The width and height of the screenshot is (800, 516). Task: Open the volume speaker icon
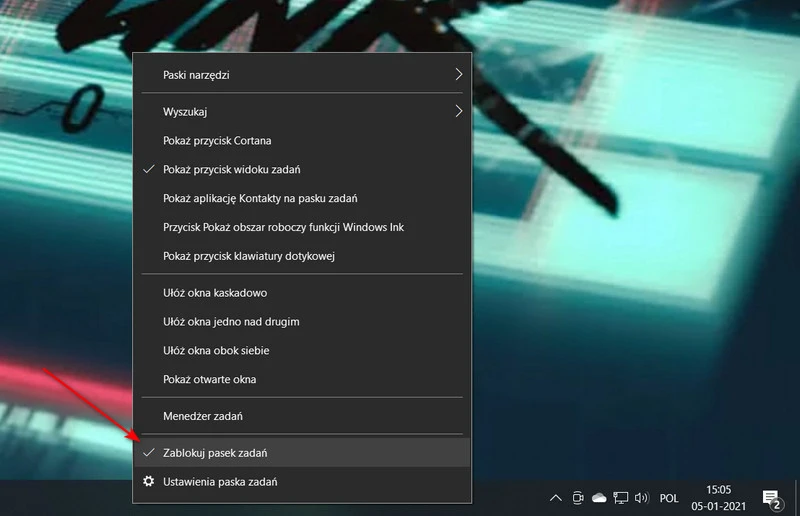point(641,498)
